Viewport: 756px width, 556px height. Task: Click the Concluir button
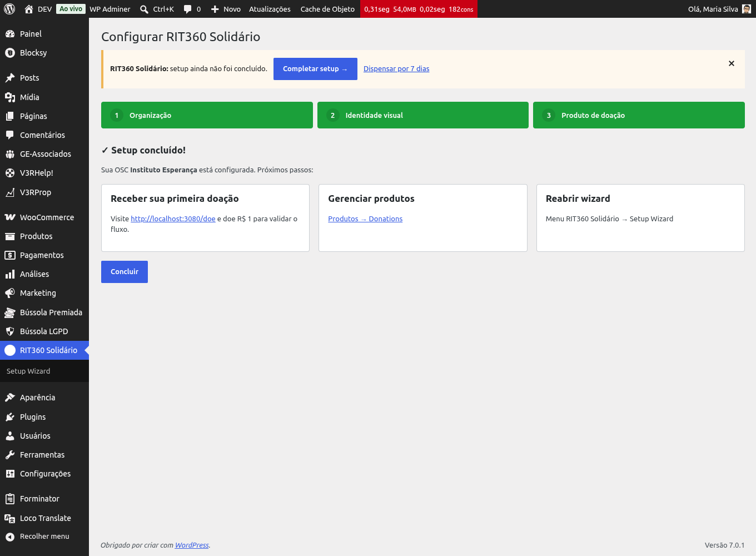coord(125,272)
